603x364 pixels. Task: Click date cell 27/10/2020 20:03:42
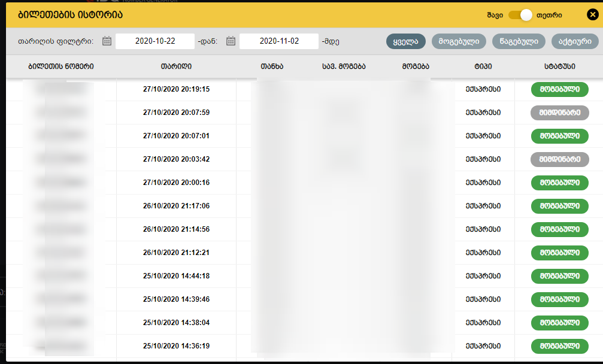click(176, 159)
